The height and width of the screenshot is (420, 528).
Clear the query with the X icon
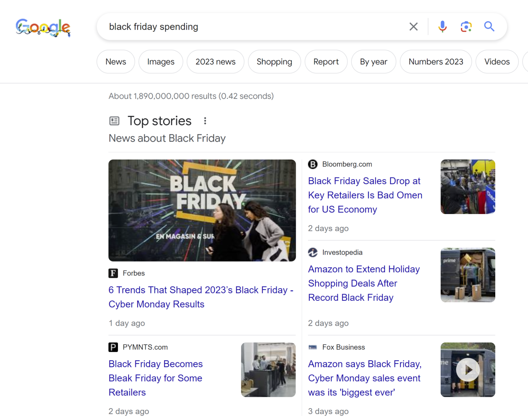coord(413,26)
